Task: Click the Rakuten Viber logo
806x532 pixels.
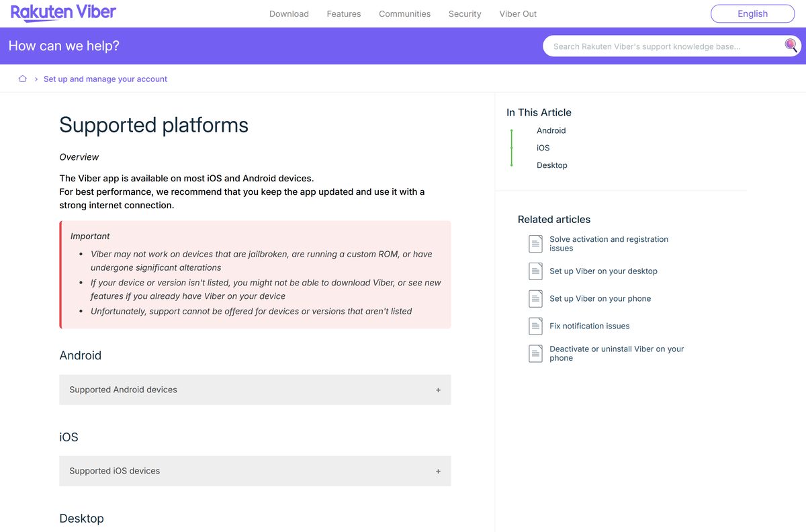Action: coord(63,13)
